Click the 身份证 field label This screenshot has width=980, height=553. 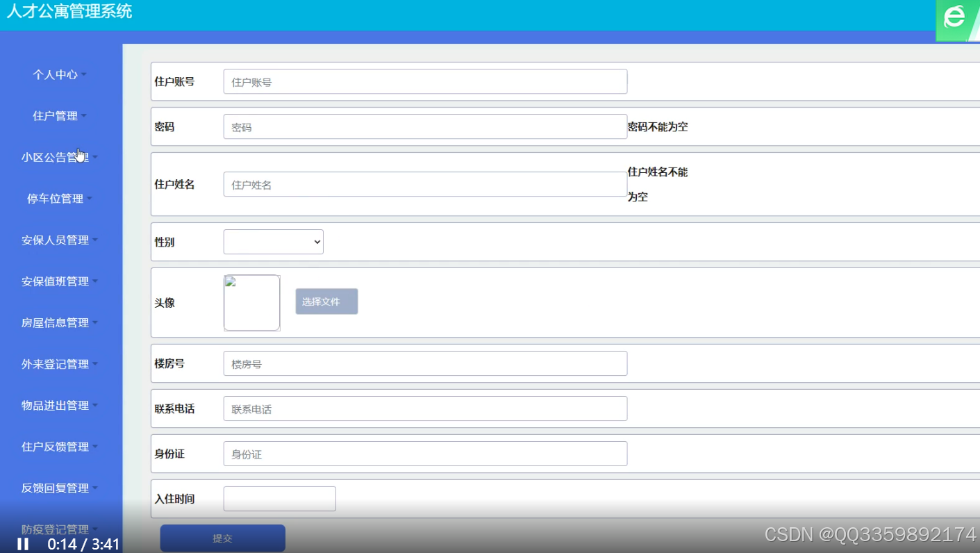click(169, 454)
